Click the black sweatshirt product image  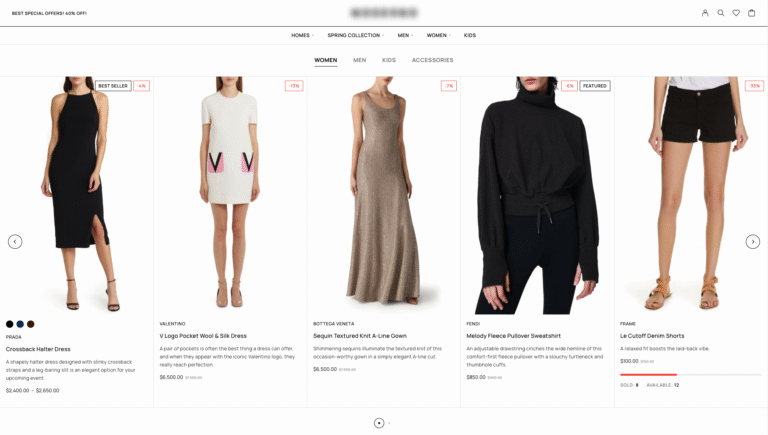[x=537, y=195]
